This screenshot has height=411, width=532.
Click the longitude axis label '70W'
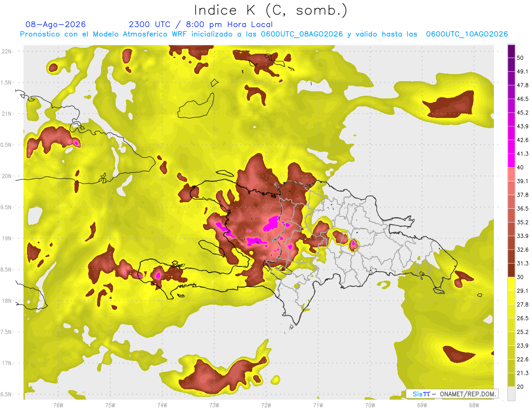(370, 405)
